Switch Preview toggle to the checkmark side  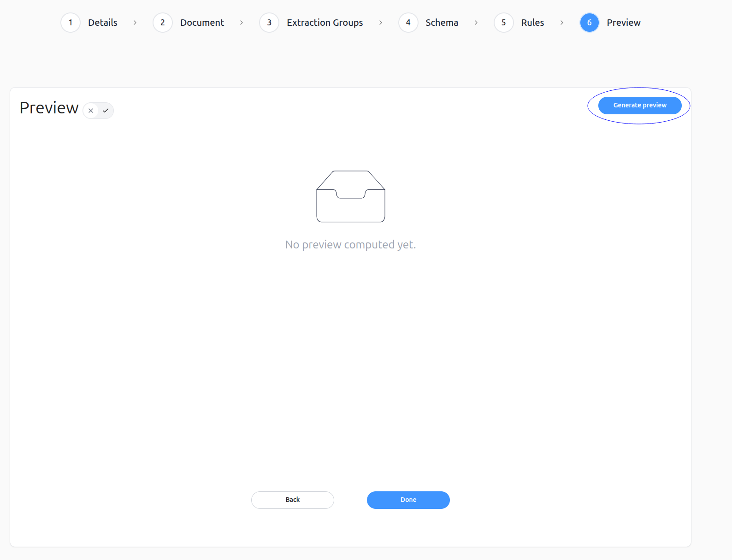pos(106,111)
